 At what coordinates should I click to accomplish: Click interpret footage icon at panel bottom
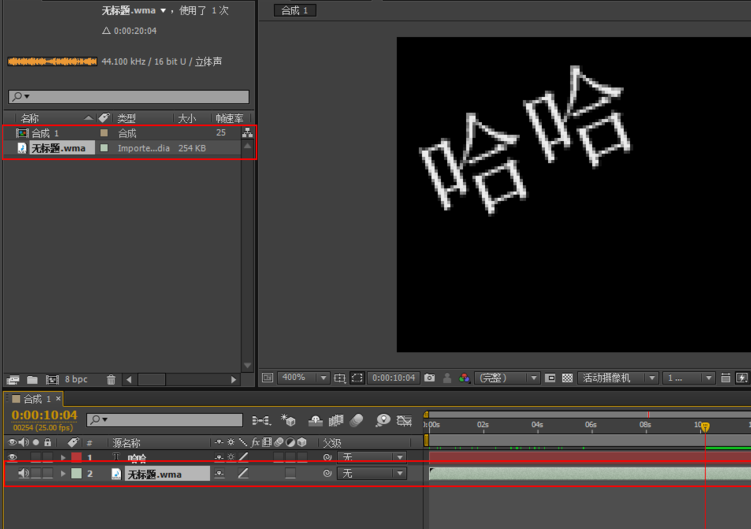pos(13,380)
